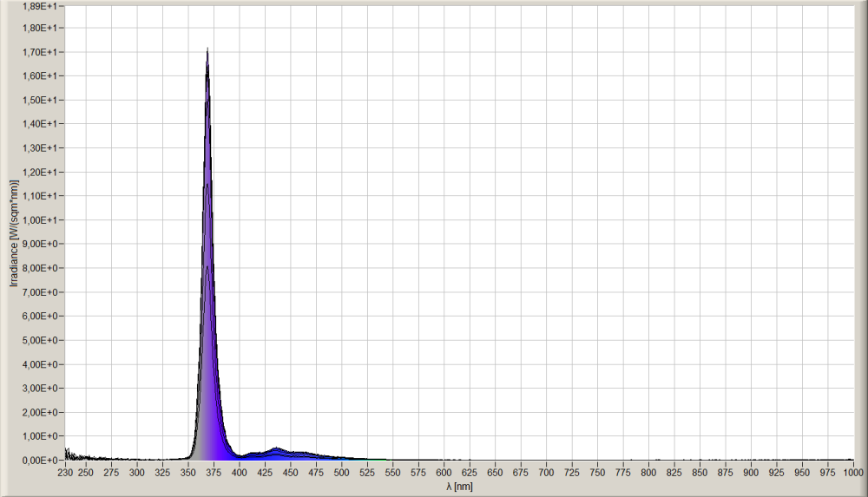
Task: Click the 1,00E+0 y-axis tick label
Action: tap(40, 436)
